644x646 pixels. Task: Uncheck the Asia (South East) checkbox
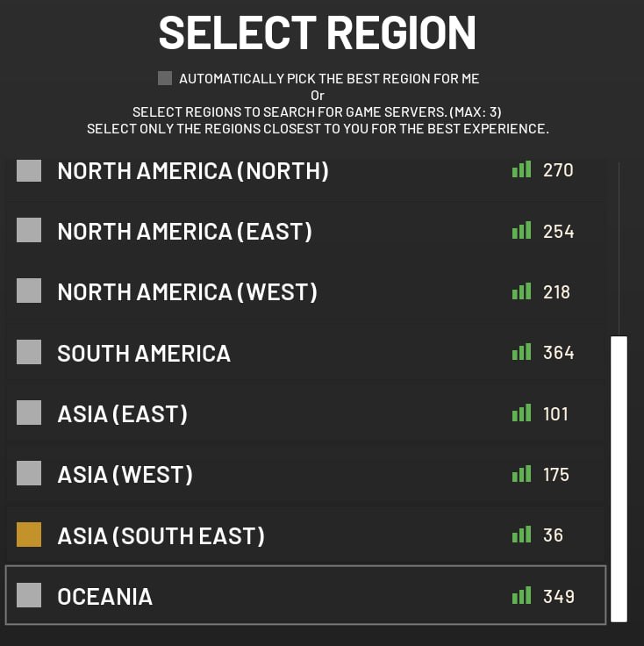29,535
